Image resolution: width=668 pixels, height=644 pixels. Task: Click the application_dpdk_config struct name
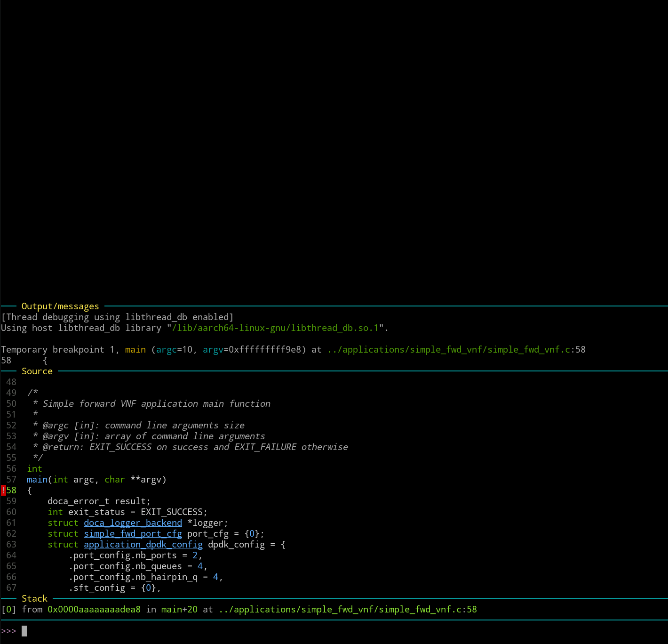(x=143, y=545)
